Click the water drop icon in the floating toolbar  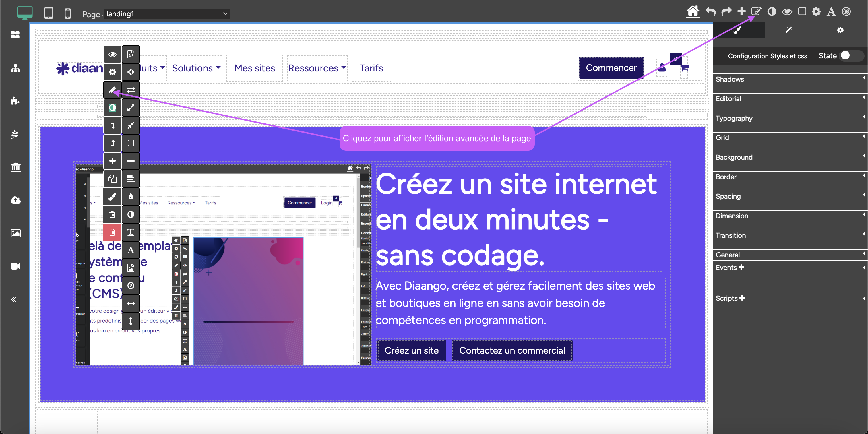point(131,196)
